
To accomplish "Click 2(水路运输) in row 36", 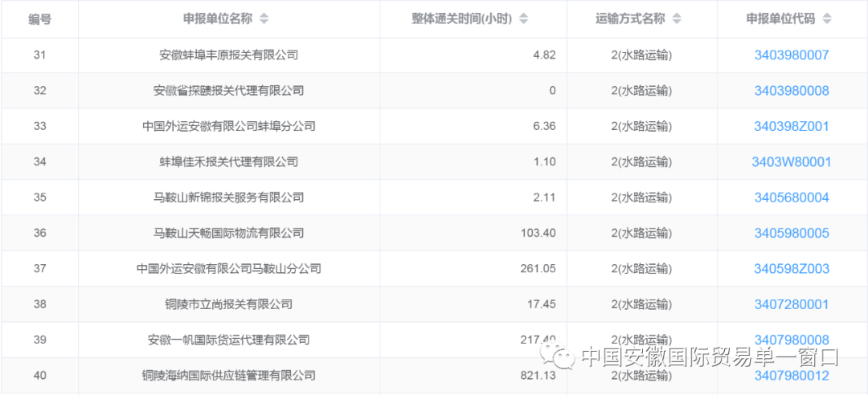I will click(641, 234).
